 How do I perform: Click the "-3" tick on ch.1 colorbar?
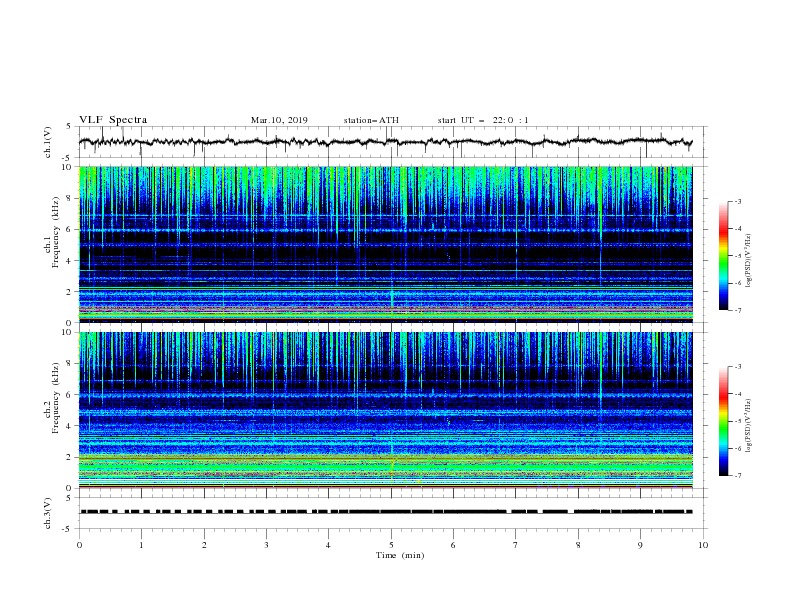coord(737,201)
